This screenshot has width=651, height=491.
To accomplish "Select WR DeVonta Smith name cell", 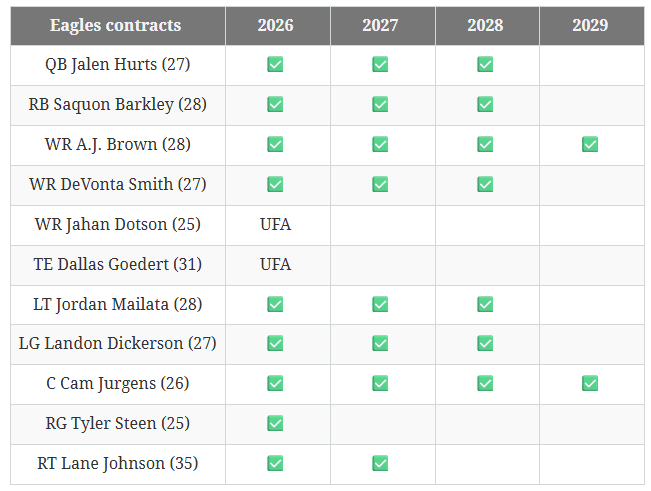I will 118,184.
